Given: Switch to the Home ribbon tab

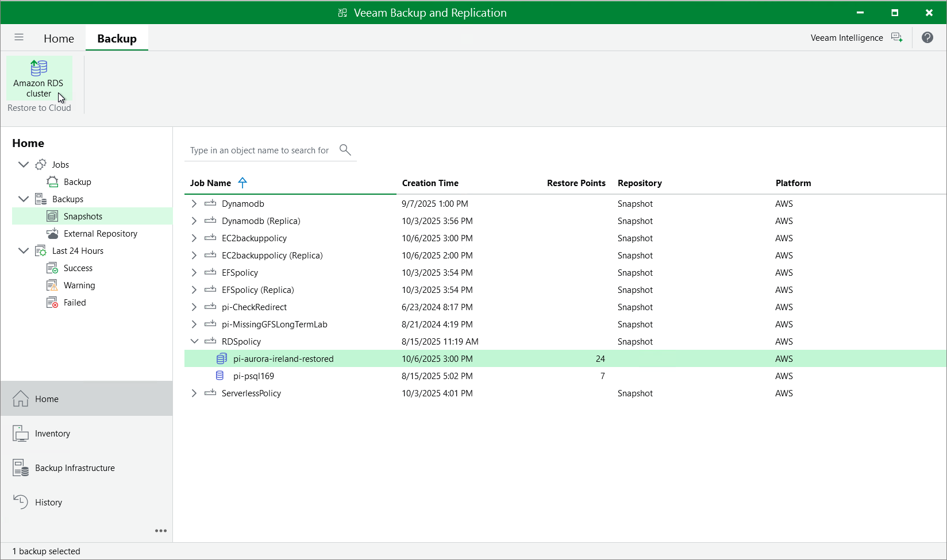Looking at the screenshot, I should tap(59, 38).
